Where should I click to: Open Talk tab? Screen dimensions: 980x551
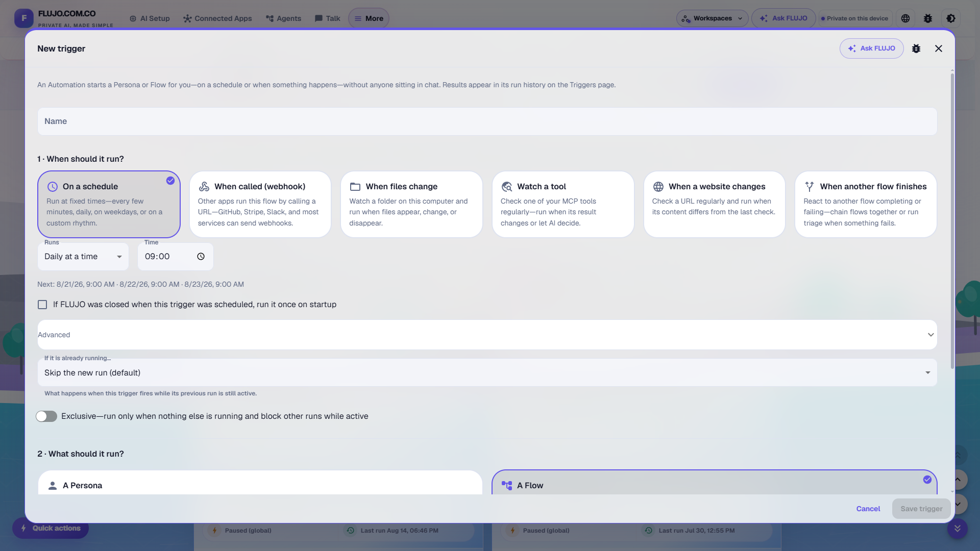[327, 18]
